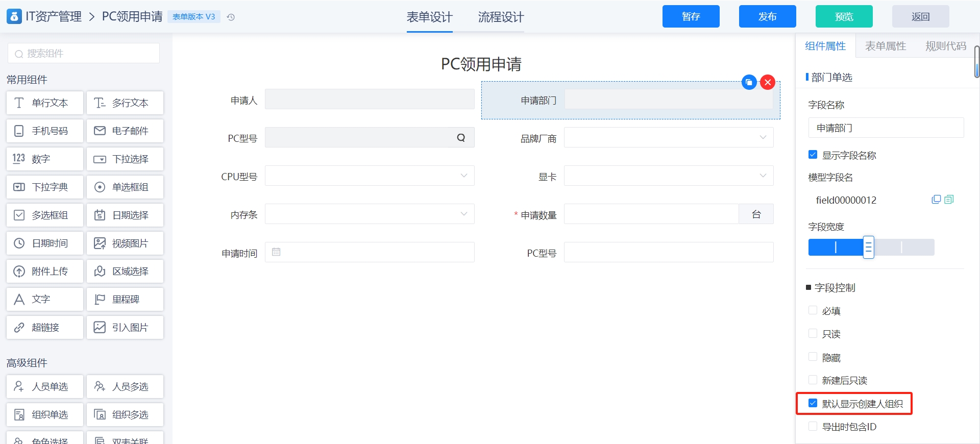Open the 品牌厂商 dropdown

pyautogui.click(x=669, y=137)
